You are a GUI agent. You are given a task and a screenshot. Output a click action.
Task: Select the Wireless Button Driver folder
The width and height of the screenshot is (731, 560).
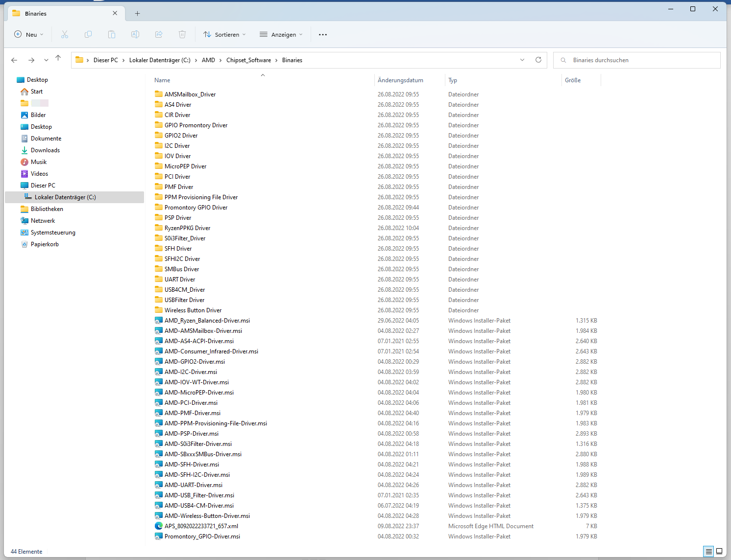tap(193, 310)
